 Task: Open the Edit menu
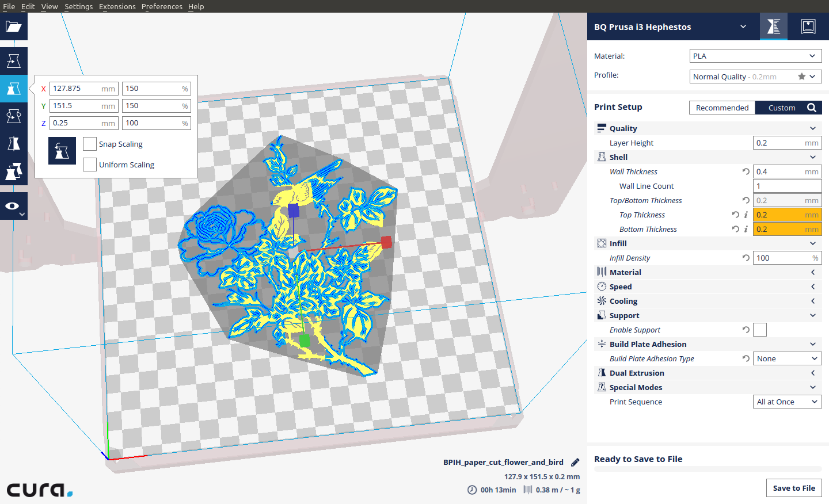pyautogui.click(x=28, y=6)
